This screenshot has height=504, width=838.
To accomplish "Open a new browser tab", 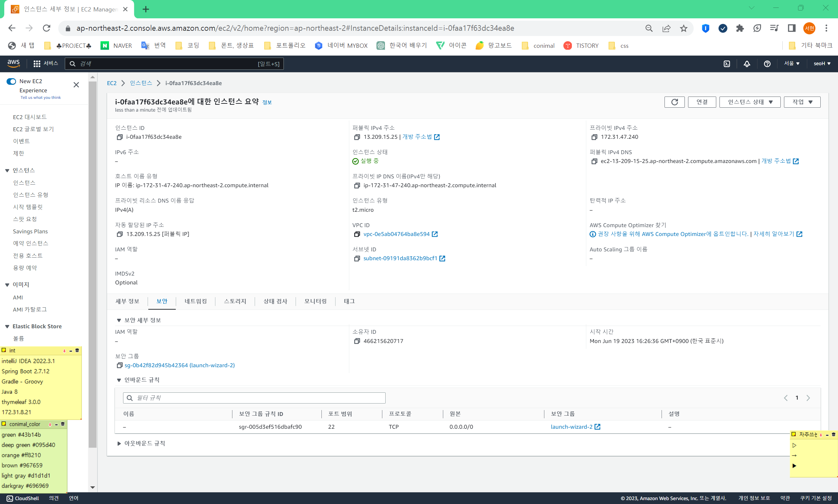I will (146, 9).
